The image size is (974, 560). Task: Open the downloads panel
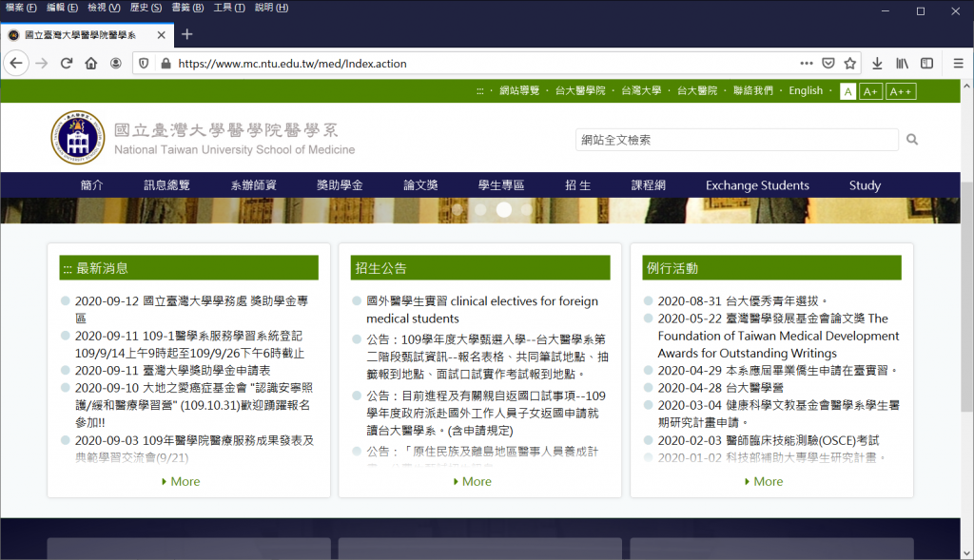click(877, 64)
